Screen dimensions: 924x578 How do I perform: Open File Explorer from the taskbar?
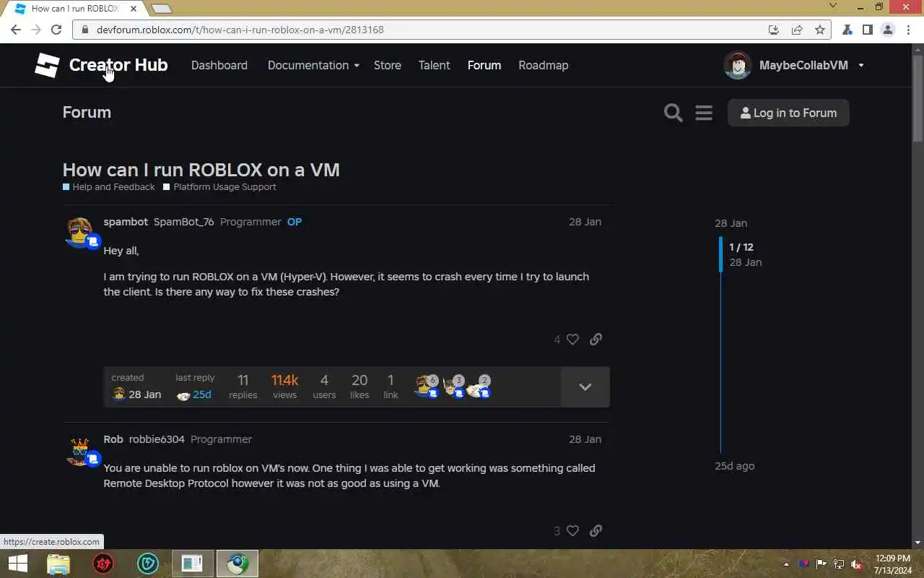(58, 564)
